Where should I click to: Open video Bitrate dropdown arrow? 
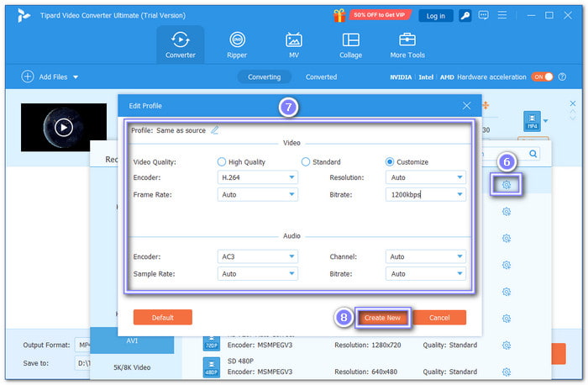pos(459,194)
